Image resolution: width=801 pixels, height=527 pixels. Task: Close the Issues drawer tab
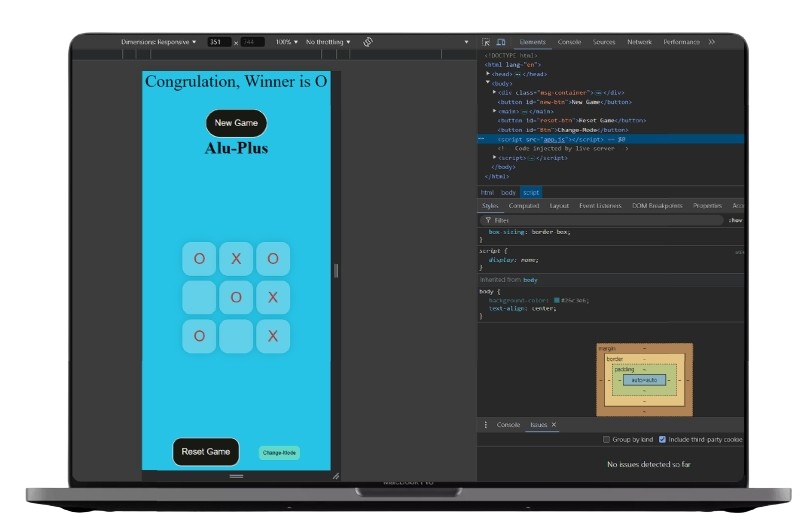pyautogui.click(x=554, y=425)
